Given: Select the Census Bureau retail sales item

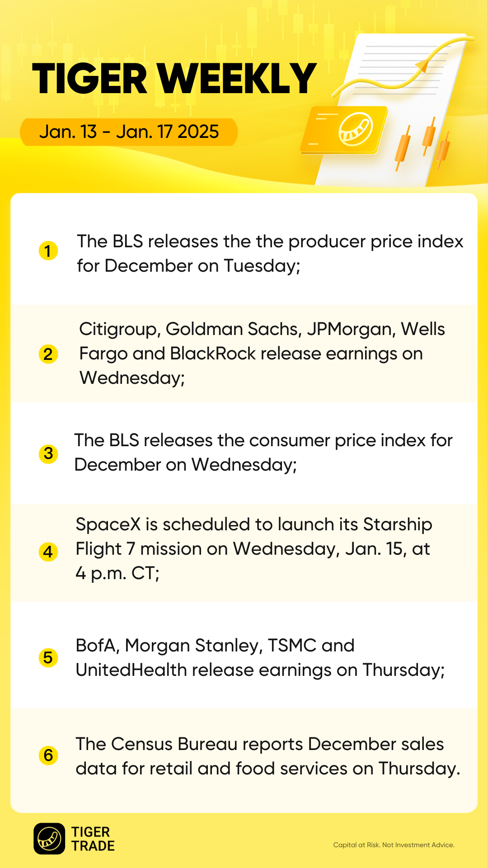Looking at the screenshot, I should pyautogui.click(x=267, y=756).
